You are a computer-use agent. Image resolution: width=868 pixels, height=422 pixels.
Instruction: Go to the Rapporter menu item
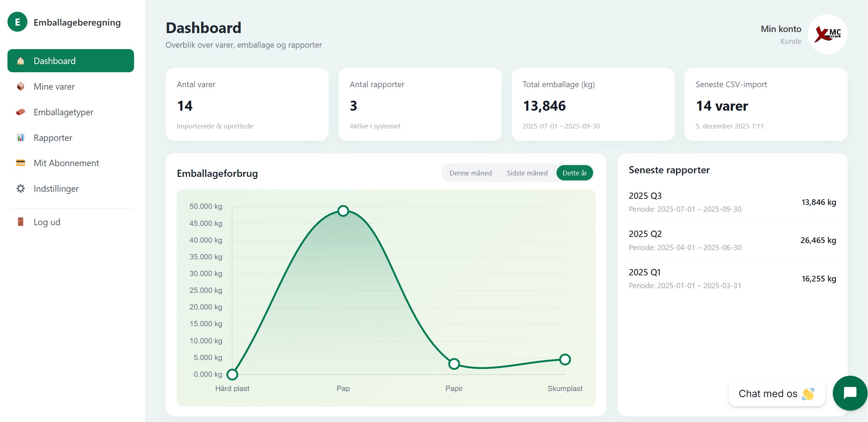click(x=53, y=138)
